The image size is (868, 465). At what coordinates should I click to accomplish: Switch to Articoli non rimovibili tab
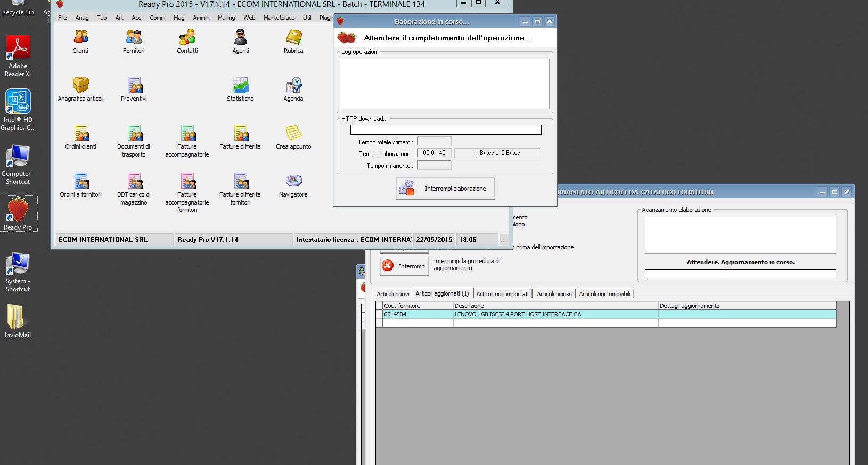click(604, 294)
